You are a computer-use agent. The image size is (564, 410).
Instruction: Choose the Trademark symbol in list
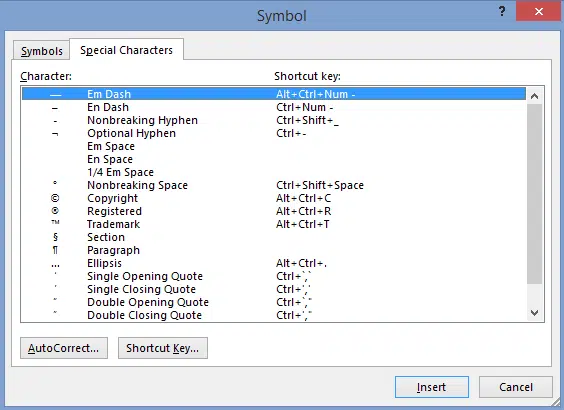coord(273,224)
